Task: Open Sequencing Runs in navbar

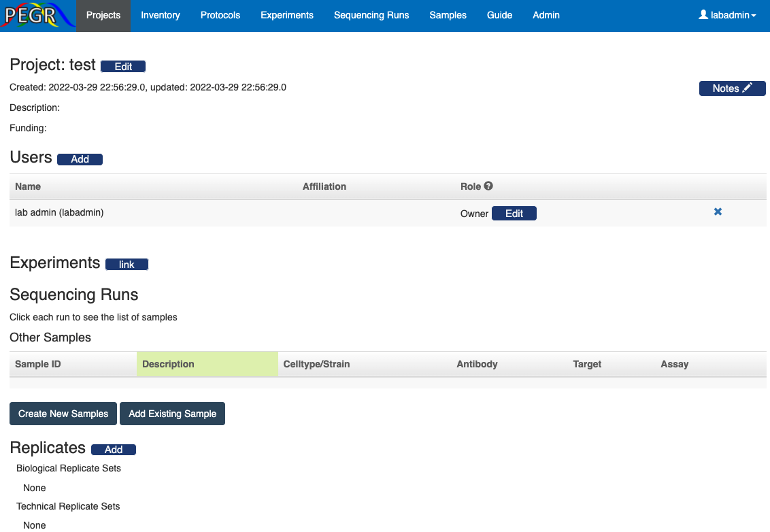Action: pos(371,15)
